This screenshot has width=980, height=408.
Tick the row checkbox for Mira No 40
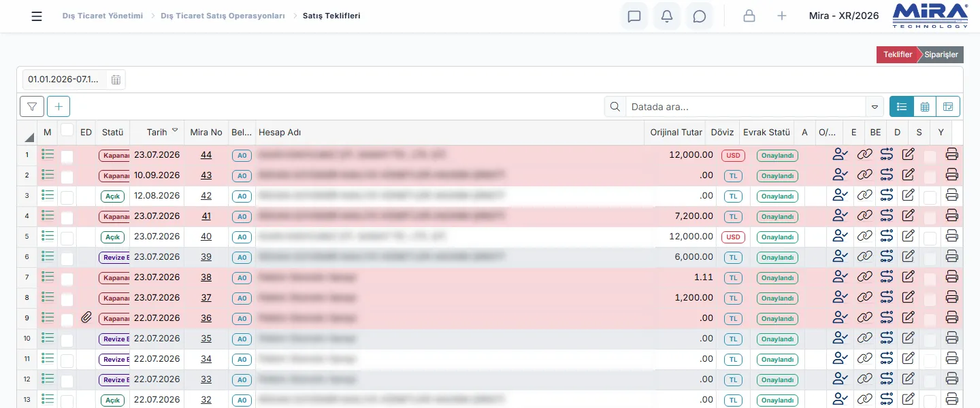(67, 239)
